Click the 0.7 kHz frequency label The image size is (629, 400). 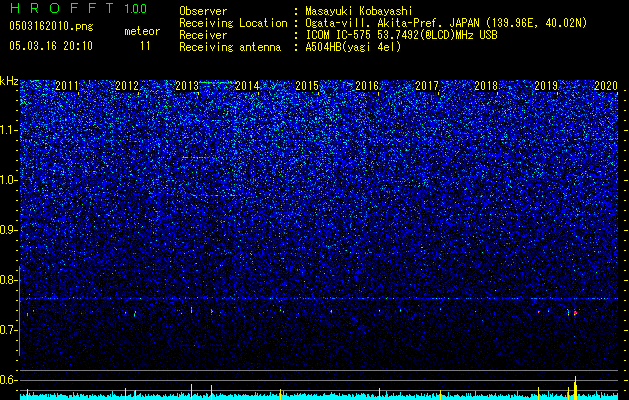click(9, 330)
